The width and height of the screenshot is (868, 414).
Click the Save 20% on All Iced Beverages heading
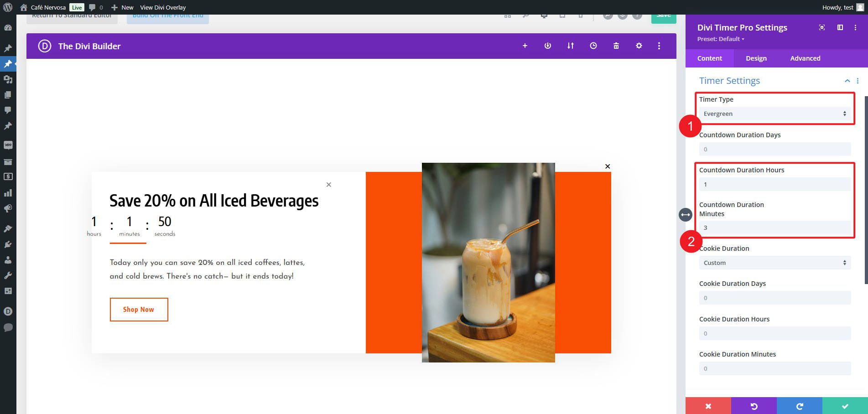coord(214,201)
